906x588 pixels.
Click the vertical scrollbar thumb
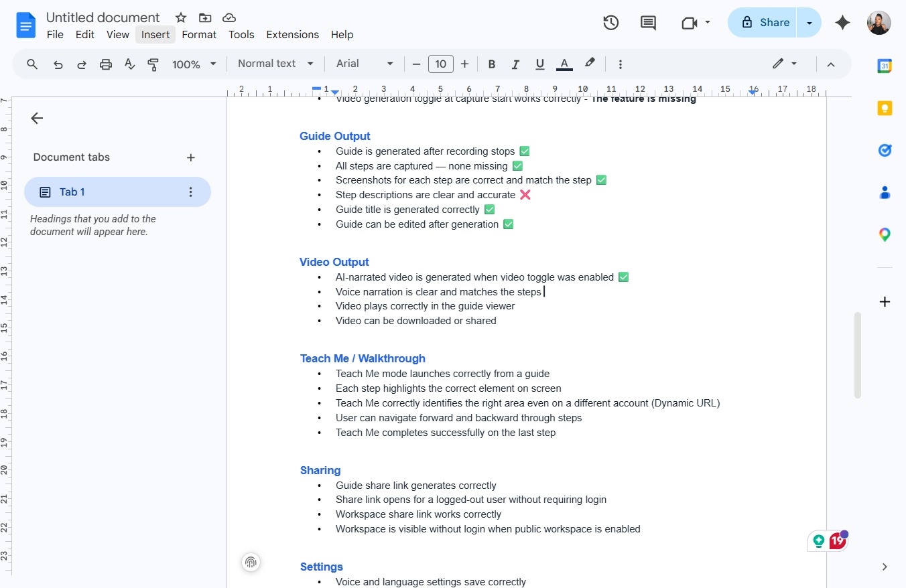[857, 356]
